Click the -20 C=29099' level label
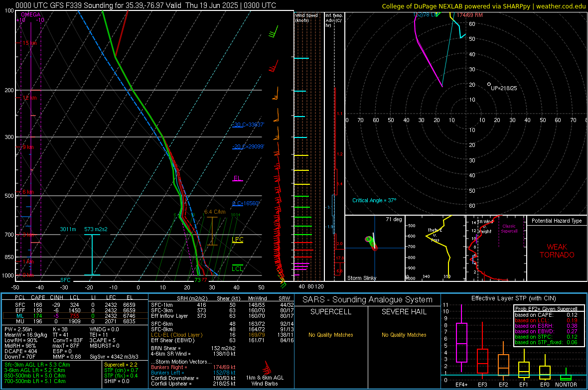The width and height of the screenshot is (588, 390). (248, 146)
